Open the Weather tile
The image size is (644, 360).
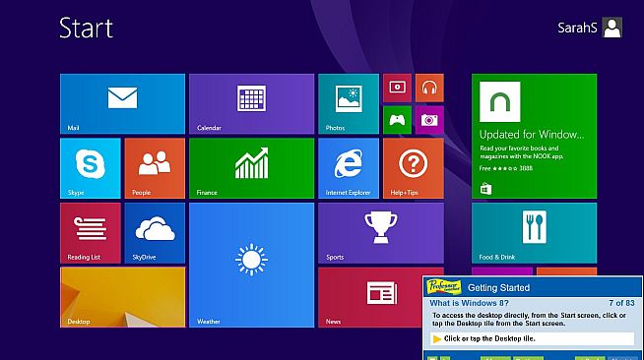point(251,265)
